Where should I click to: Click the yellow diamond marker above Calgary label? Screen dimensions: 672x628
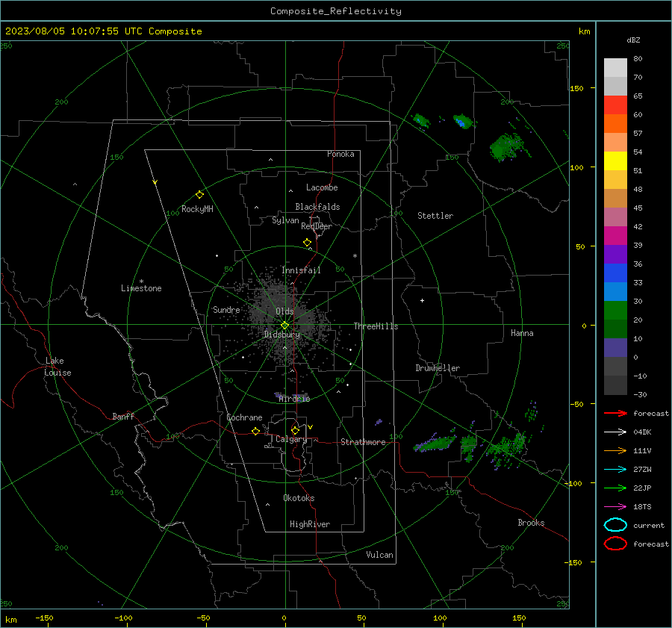pyautogui.click(x=295, y=430)
